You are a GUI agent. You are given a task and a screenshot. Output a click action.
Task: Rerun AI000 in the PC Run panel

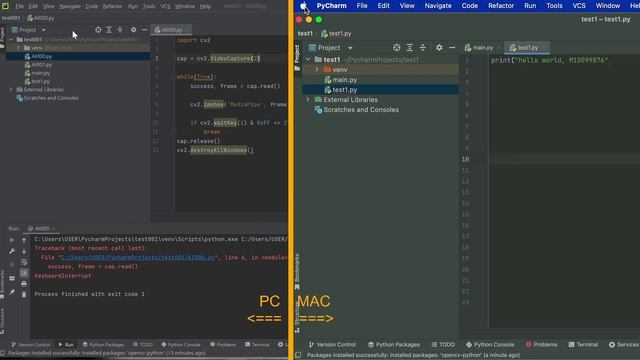(12, 240)
